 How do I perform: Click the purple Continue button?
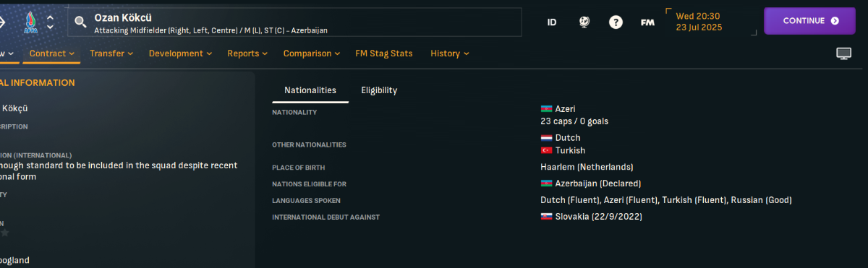809,21
